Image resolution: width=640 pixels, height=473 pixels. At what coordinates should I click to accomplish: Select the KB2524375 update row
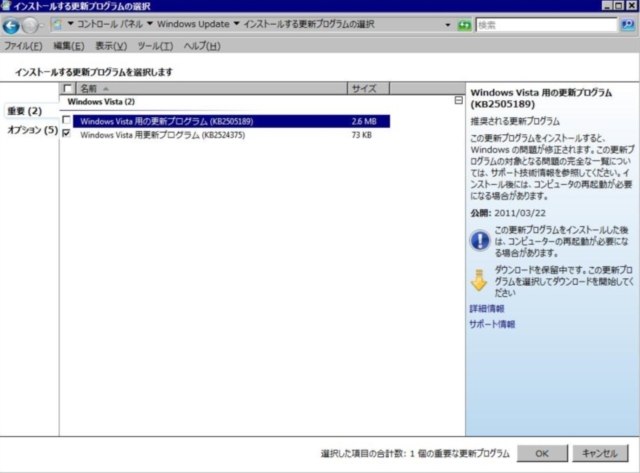(231, 135)
